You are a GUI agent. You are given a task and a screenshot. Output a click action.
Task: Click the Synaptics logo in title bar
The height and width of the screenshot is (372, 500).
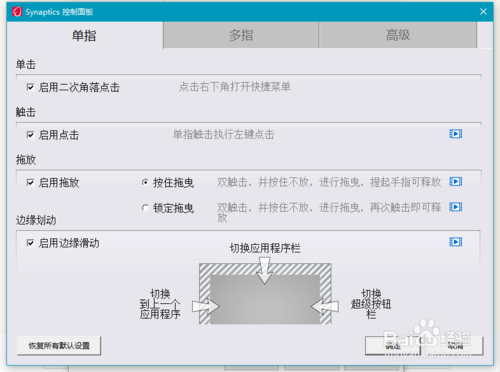click(17, 12)
